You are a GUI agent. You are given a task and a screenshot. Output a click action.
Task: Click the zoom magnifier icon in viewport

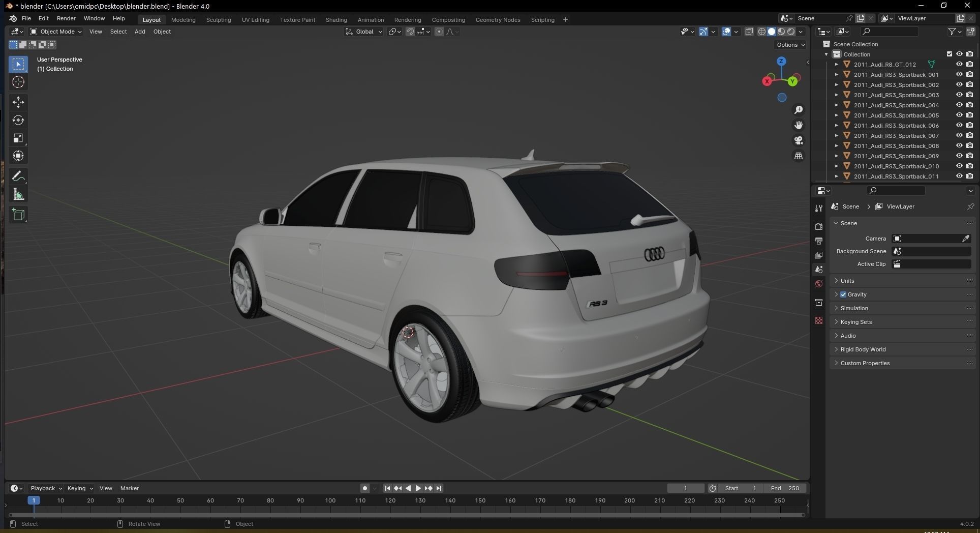point(799,110)
